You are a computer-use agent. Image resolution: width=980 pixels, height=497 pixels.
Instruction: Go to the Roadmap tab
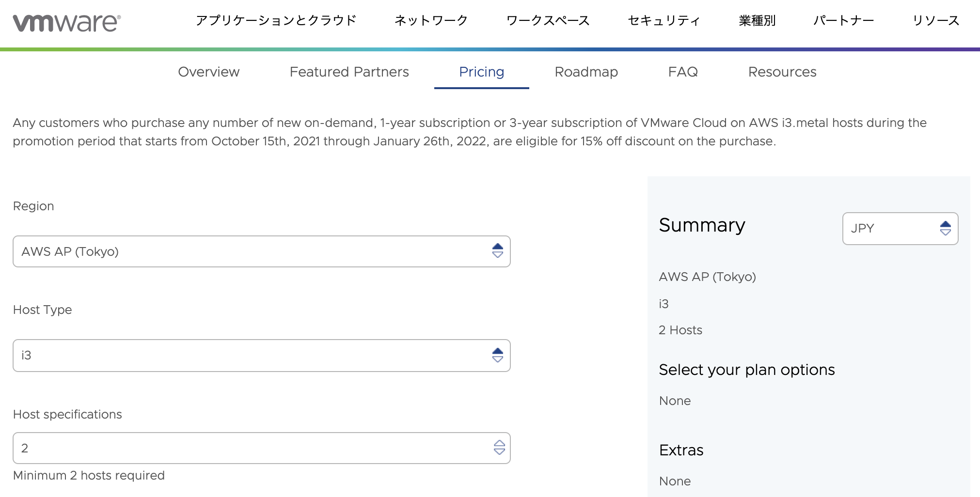coord(586,72)
